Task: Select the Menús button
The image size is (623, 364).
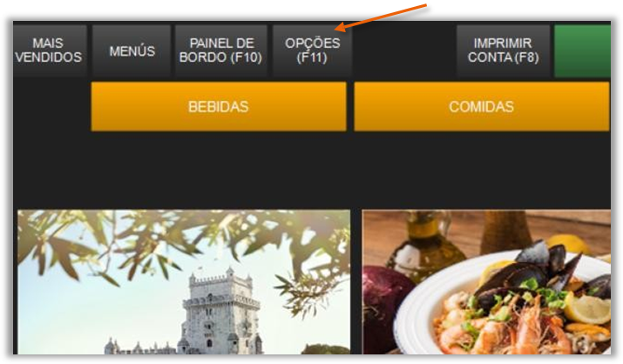Action: [132, 51]
